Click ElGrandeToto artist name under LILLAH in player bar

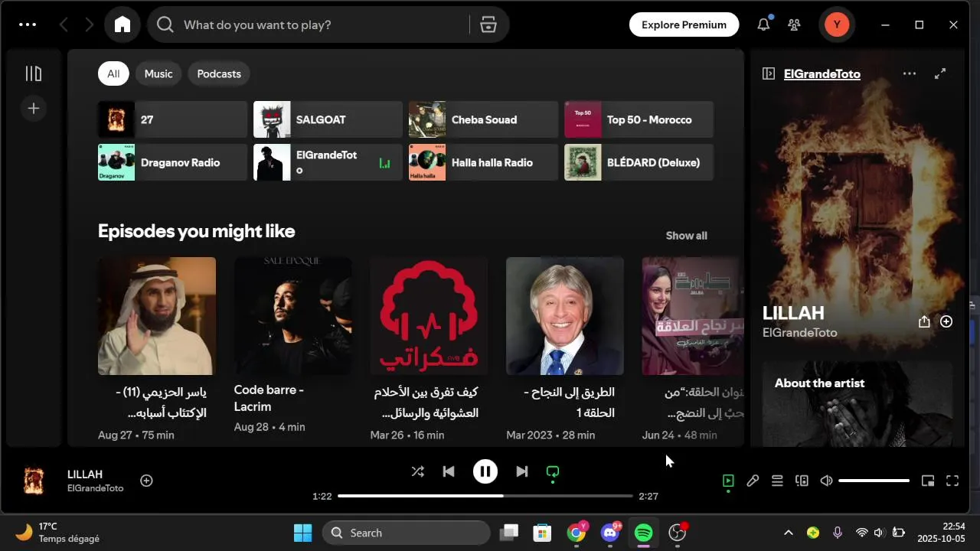click(x=95, y=488)
